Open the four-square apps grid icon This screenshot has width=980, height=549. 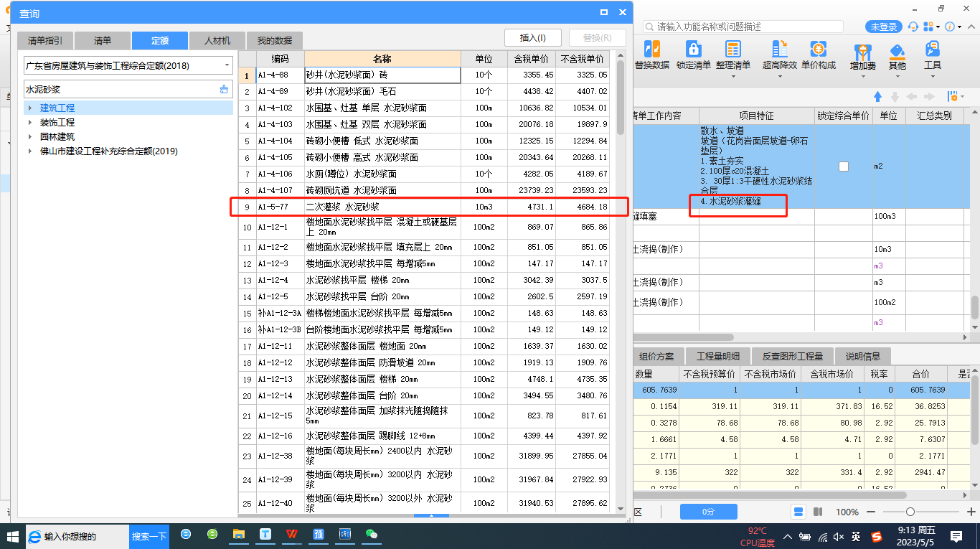(928, 27)
